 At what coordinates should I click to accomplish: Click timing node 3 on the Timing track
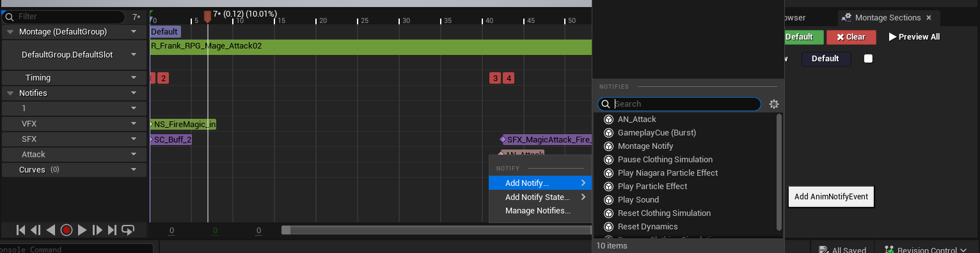[495, 79]
